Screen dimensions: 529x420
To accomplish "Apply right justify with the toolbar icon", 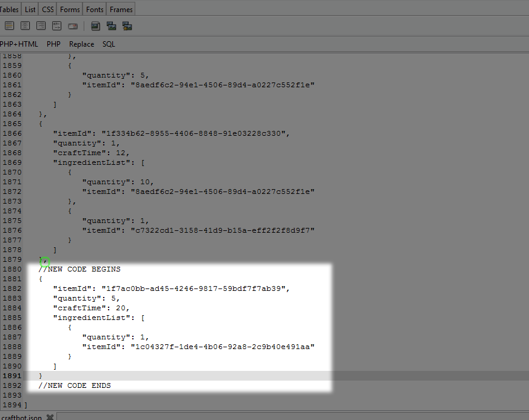I will click(x=41, y=25).
